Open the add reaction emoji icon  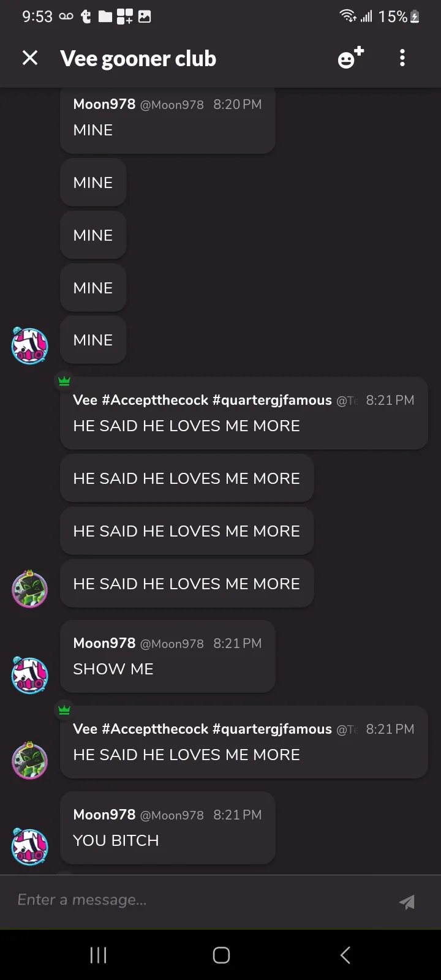[x=350, y=58]
